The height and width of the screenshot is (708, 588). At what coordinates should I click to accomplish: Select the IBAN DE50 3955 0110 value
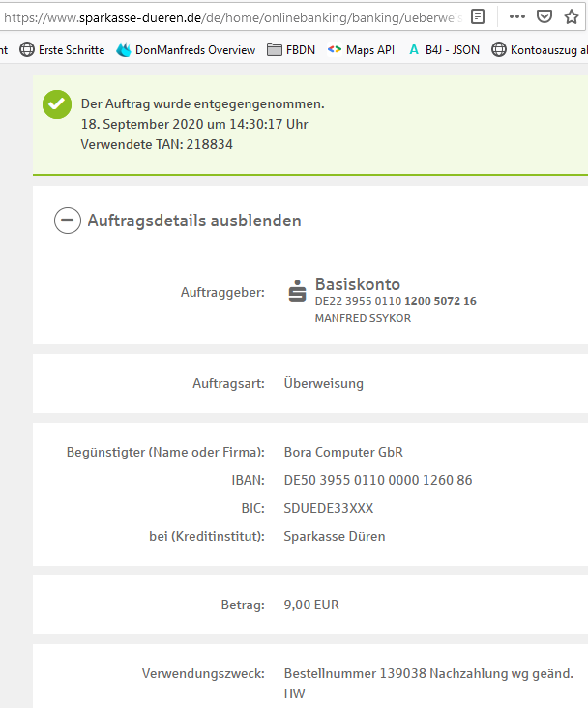point(377,480)
